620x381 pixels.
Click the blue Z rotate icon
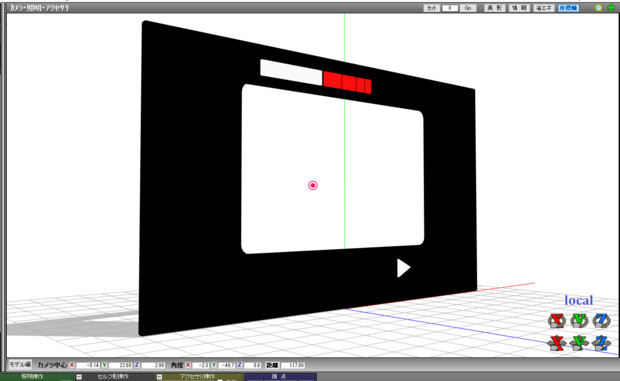point(602,321)
